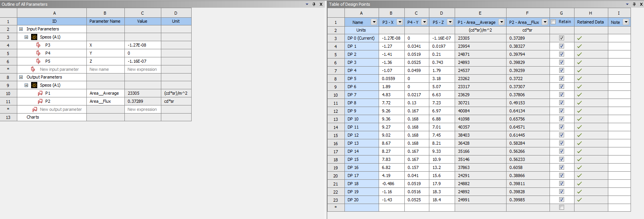The image size is (644, 219).
Task: Open the P2 - Area_Flux column dropdown
Action: pyautogui.click(x=545, y=22)
